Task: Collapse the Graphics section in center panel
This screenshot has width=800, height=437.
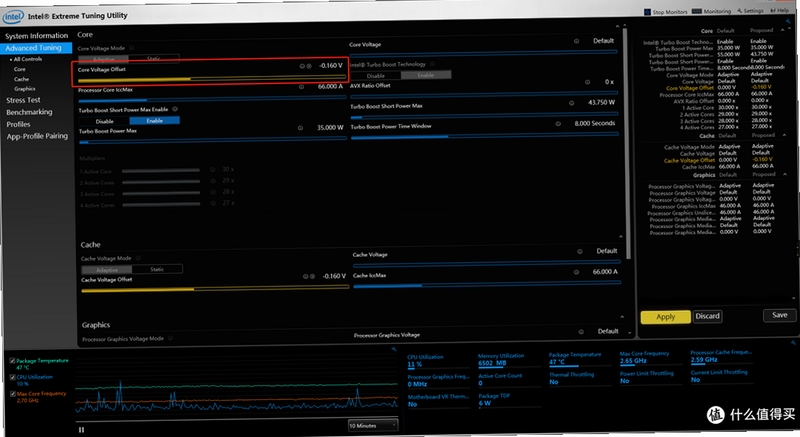Action: 622,317
